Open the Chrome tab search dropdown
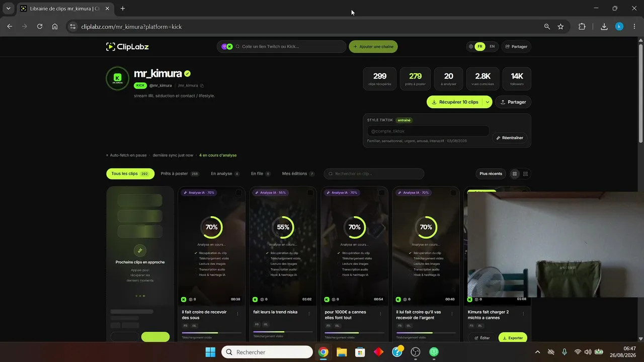Viewport: 644px width, 362px height. click(x=8, y=9)
